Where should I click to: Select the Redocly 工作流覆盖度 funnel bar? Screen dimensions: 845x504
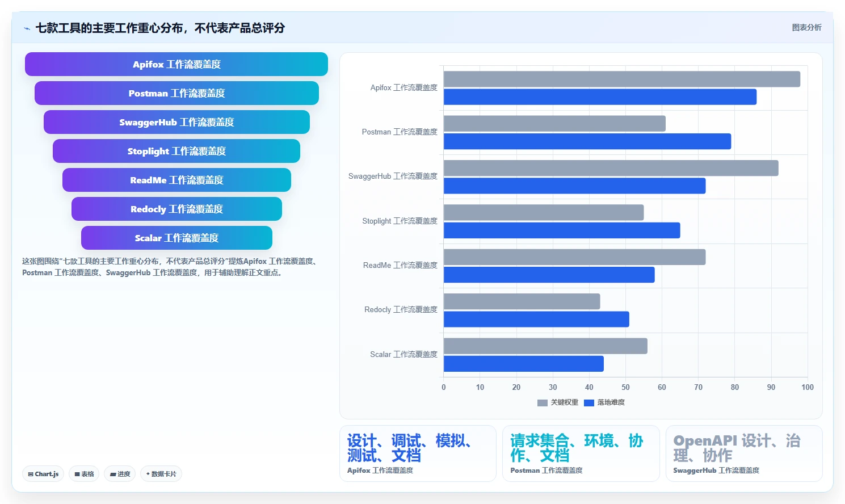pos(176,209)
